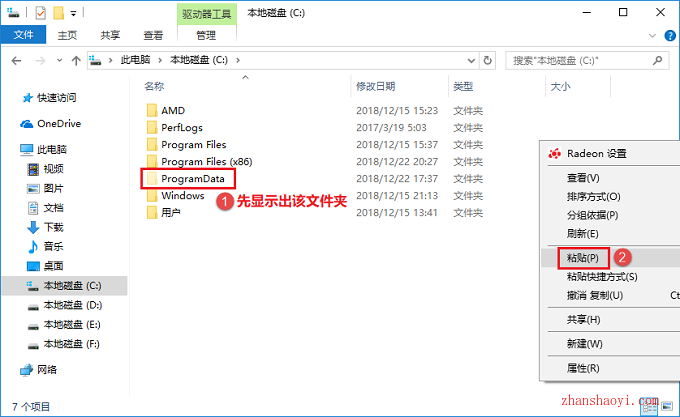The image size is (680, 417).
Task: Expand the chevron after 本地磁盘 (C:) breadcrumb
Action: tap(238, 60)
